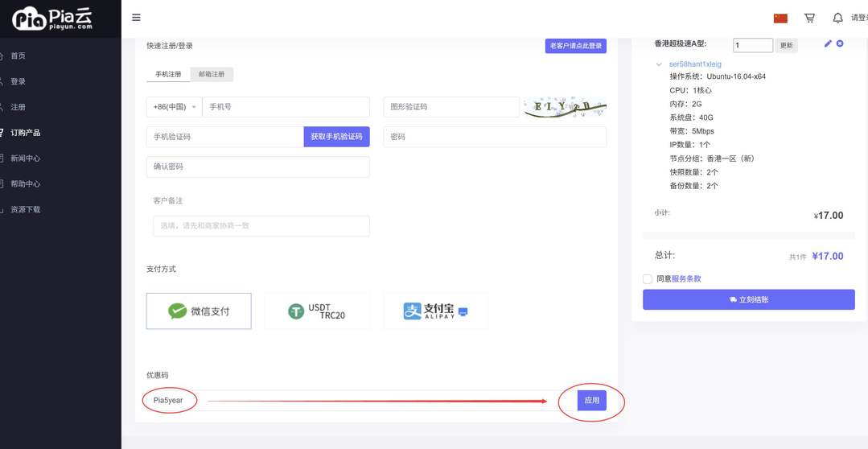The height and width of the screenshot is (449, 868).
Task: Open 帮助中心 in the sidebar
Action: click(x=25, y=183)
